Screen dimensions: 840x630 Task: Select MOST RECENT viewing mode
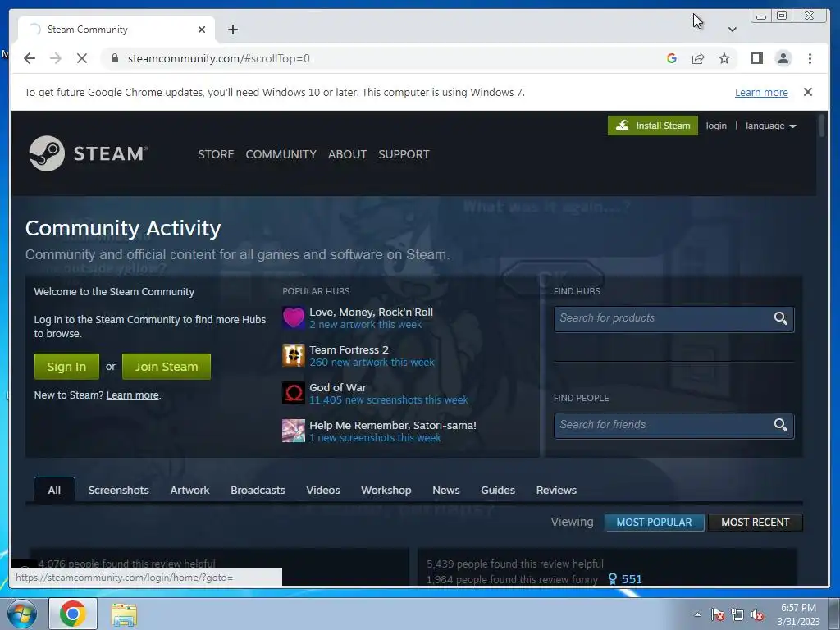(x=755, y=523)
